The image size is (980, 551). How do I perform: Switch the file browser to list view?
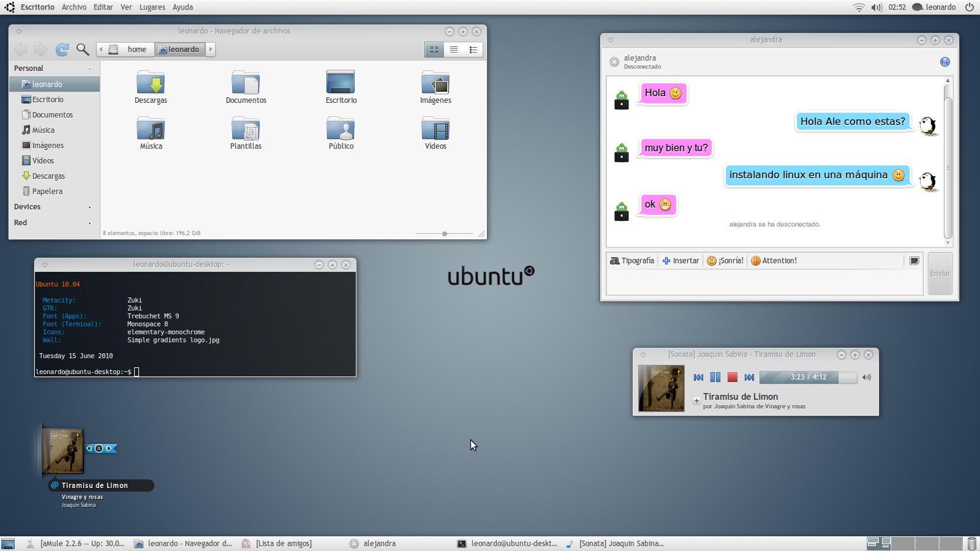pyautogui.click(x=454, y=50)
